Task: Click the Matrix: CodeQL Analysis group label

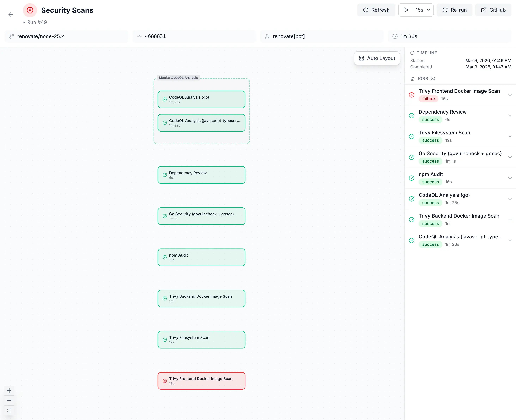Action: (x=178, y=78)
